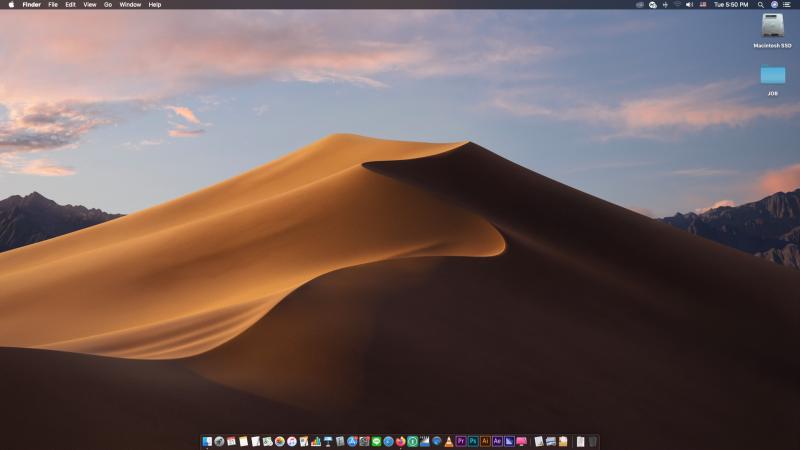This screenshot has width=800, height=450.
Task: Launch Adobe Illustrator from Dock
Action: click(485, 441)
